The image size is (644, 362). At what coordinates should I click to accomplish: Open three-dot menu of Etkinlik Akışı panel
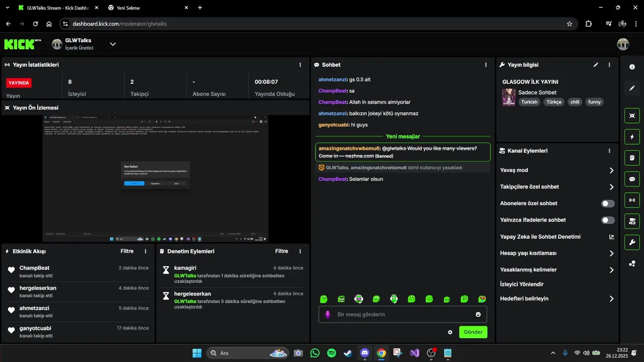146,251
